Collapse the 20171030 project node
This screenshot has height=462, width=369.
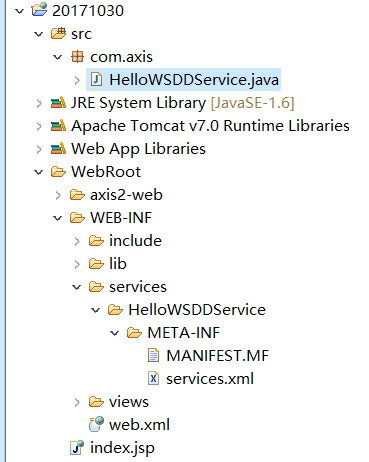[x=20, y=11]
